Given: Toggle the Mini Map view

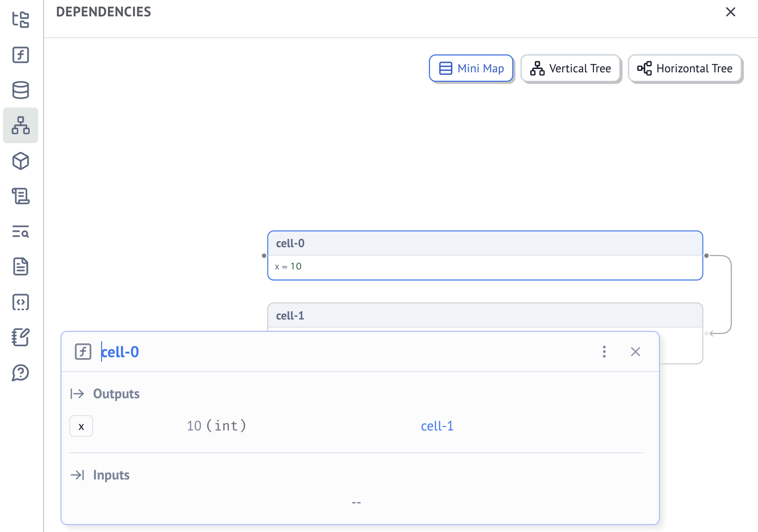Looking at the screenshot, I should point(471,68).
